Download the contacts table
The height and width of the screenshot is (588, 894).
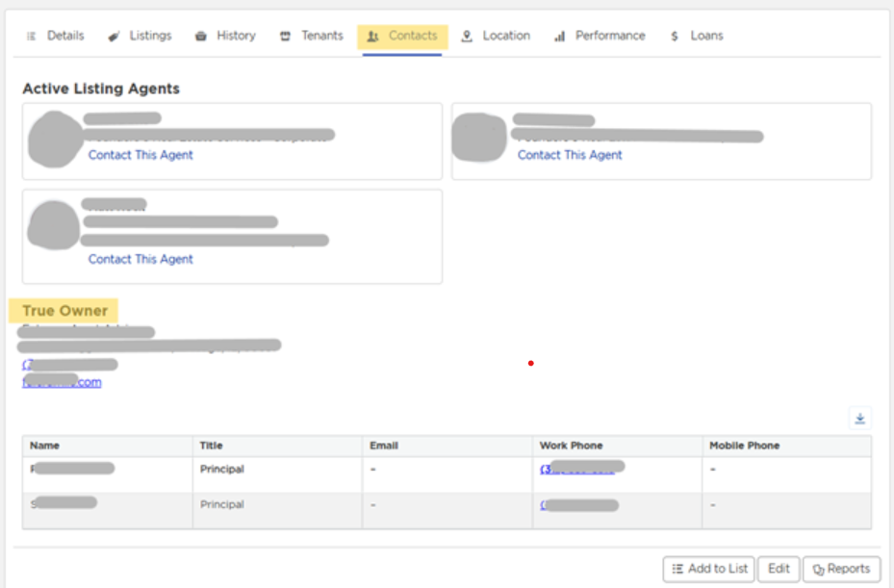[x=859, y=418]
